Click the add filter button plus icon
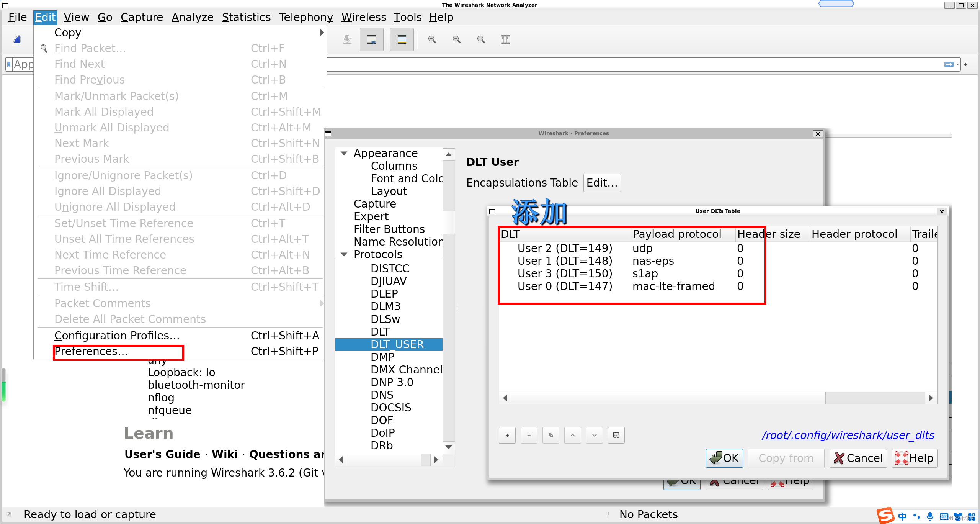The width and height of the screenshot is (980, 524). [x=965, y=64]
